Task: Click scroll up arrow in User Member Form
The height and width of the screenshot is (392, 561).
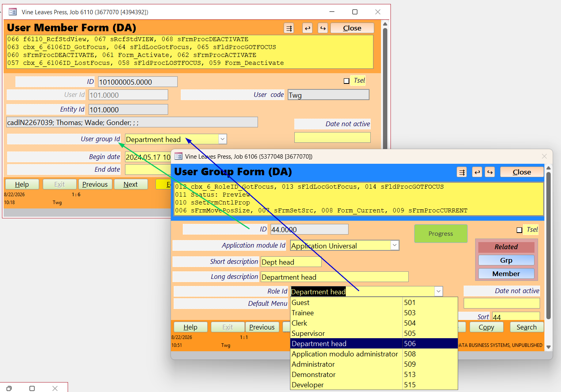Action: 385,24
